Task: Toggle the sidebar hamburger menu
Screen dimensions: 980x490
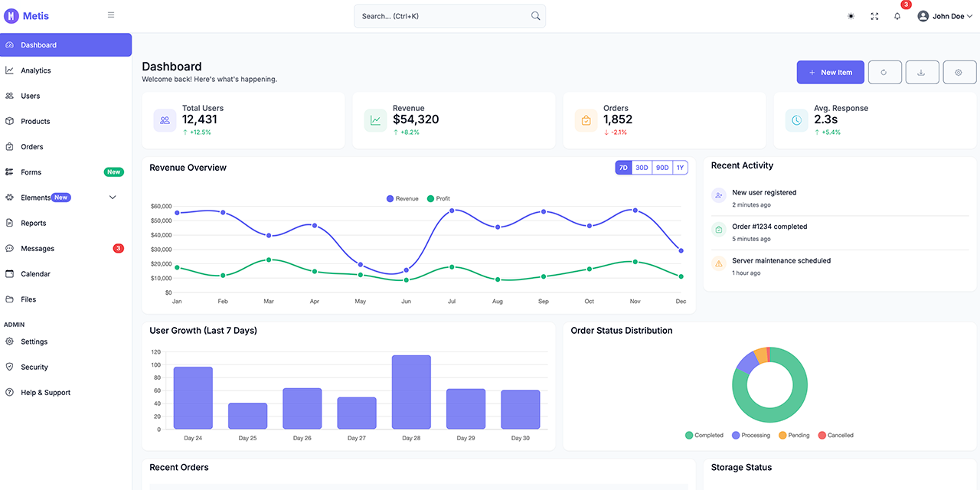Action: pyautogui.click(x=111, y=15)
